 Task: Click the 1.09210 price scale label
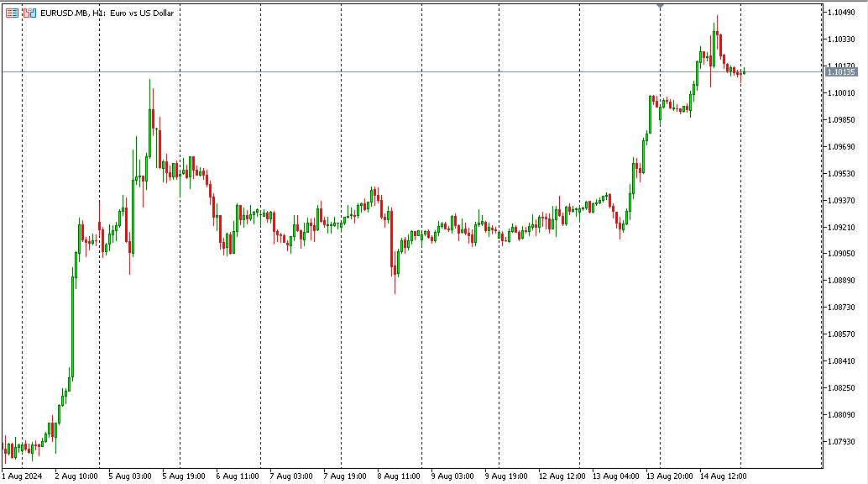[841, 228]
